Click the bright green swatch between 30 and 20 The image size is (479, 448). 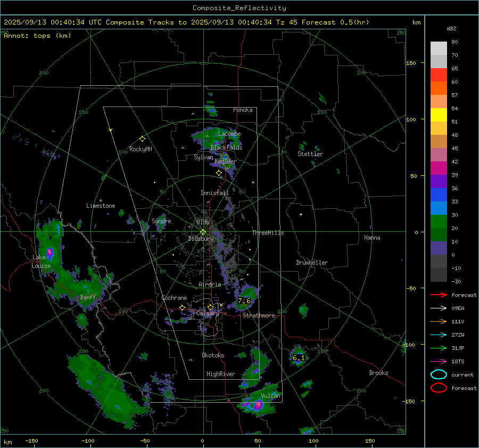pos(439,222)
